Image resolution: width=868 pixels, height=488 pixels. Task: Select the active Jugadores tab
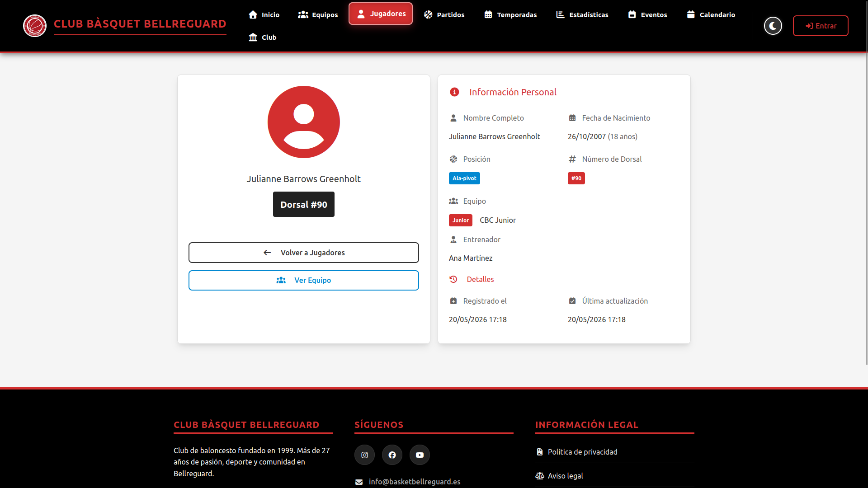pos(381,14)
